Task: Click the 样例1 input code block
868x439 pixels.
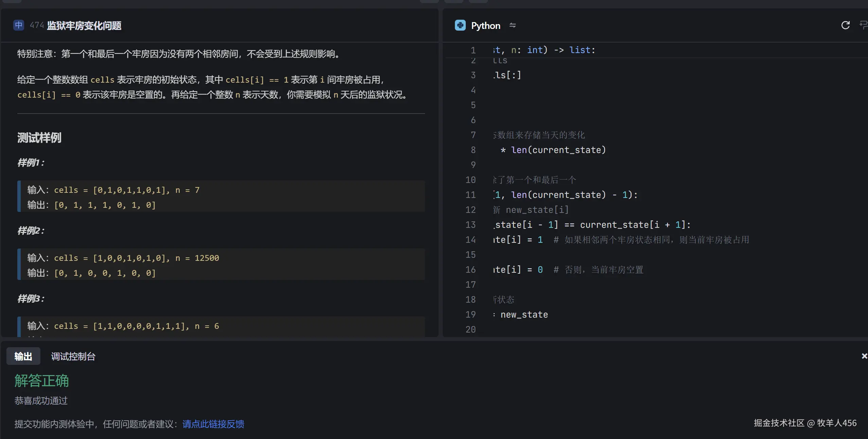Action: point(221,196)
